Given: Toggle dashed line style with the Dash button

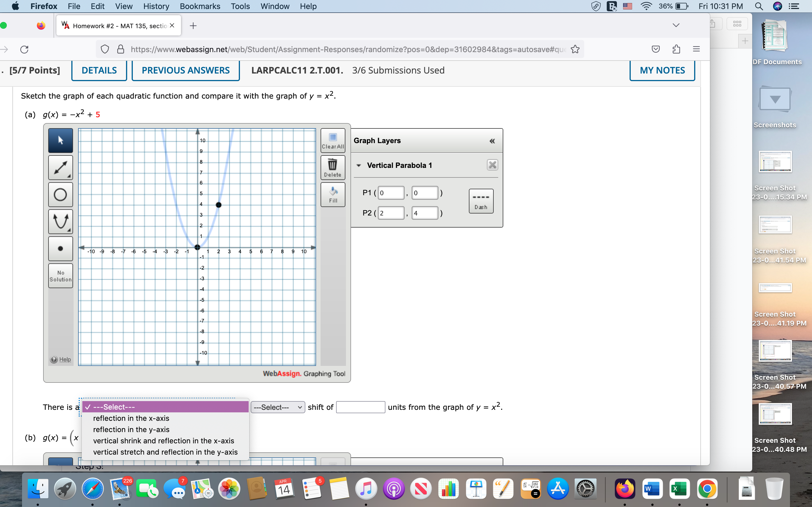Looking at the screenshot, I should pyautogui.click(x=480, y=201).
